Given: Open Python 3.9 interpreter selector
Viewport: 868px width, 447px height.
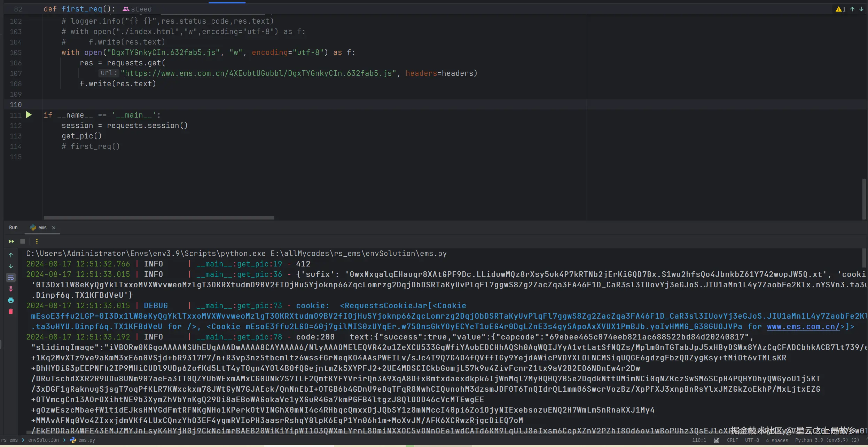Looking at the screenshot, I should pos(827,440).
